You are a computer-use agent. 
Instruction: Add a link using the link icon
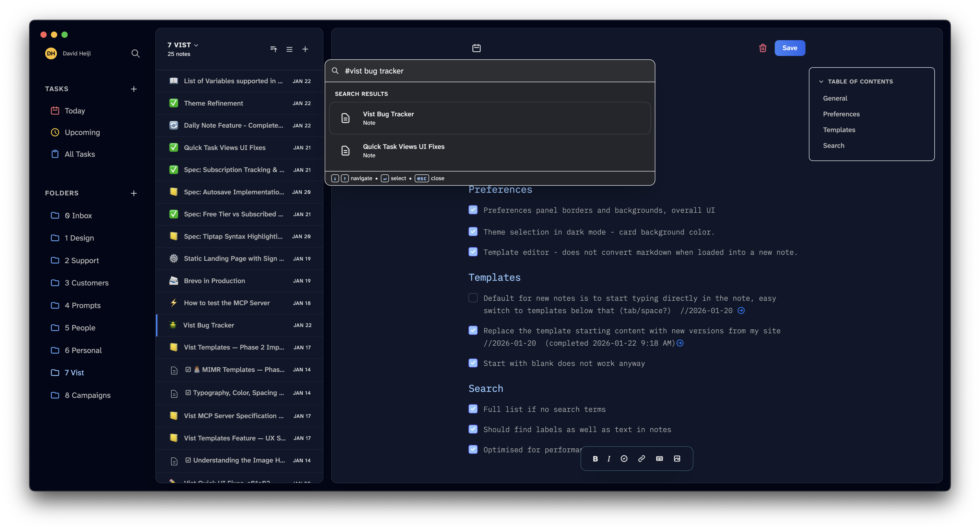[x=641, y=458]
